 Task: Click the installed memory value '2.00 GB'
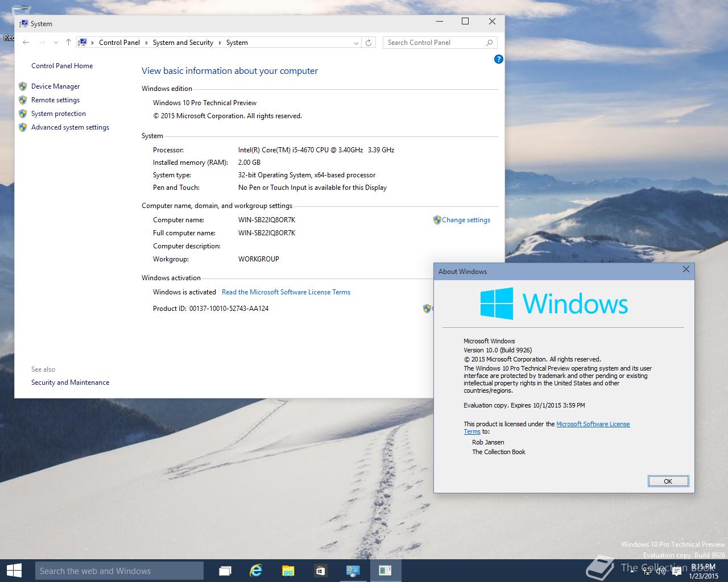click(x=249, y=163)
